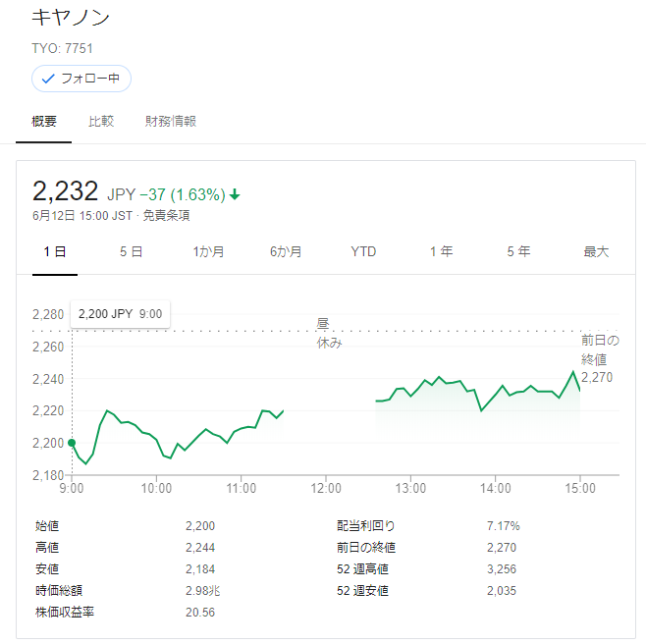Click the checkmark icon in フォロー中

coord(48,79)
